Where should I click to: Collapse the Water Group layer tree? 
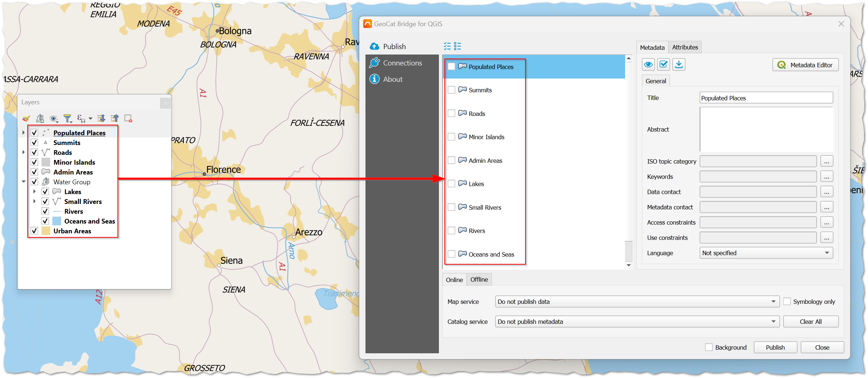(24, 182)
